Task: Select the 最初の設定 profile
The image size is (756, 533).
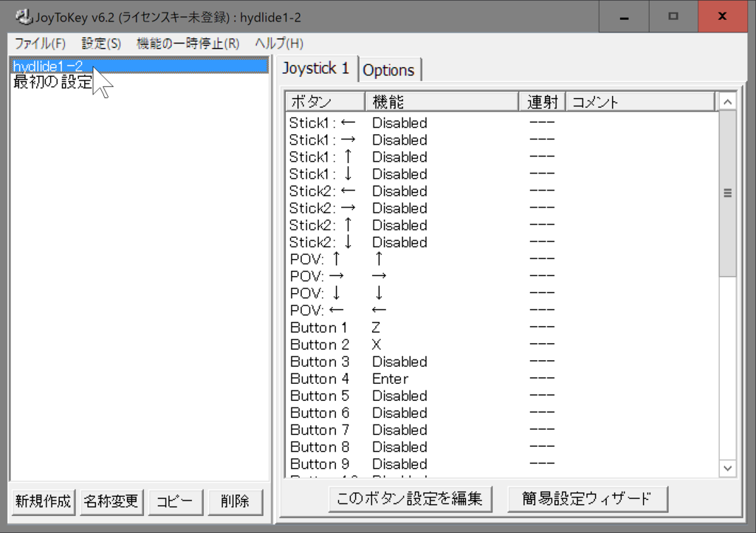Action: [x=139, y=82]
